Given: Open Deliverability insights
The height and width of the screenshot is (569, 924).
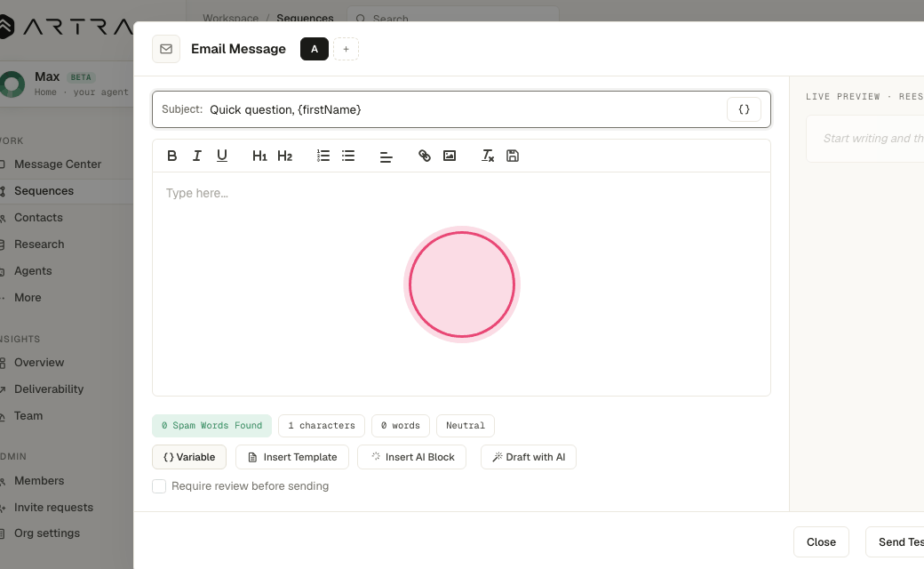Looking at the screenshot, I should [x=49, y=389].
